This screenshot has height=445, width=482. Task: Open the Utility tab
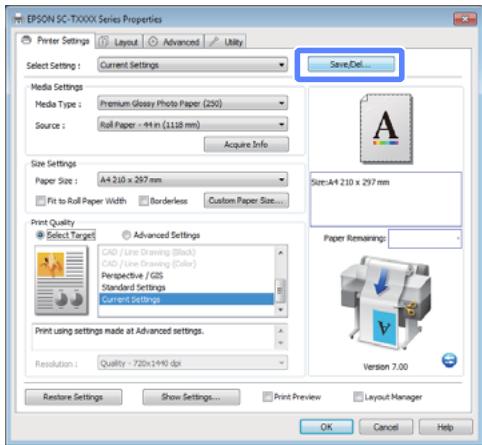tap(226, 42)
